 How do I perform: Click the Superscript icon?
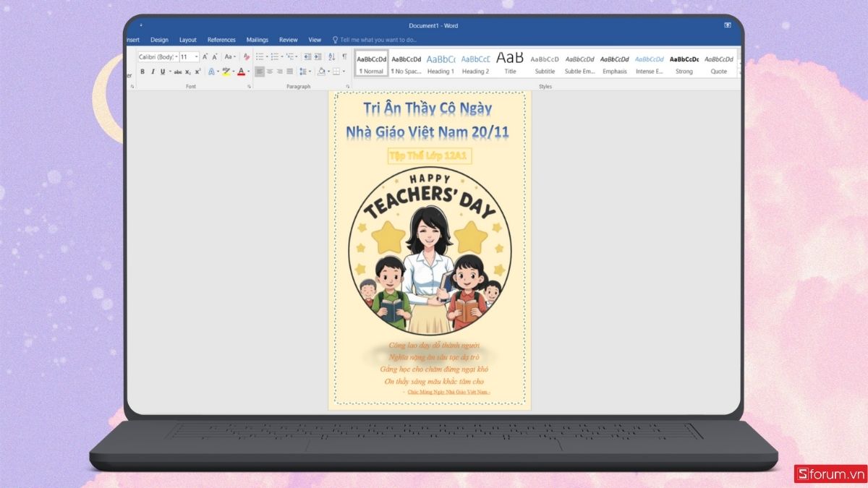tap(197, 72)
